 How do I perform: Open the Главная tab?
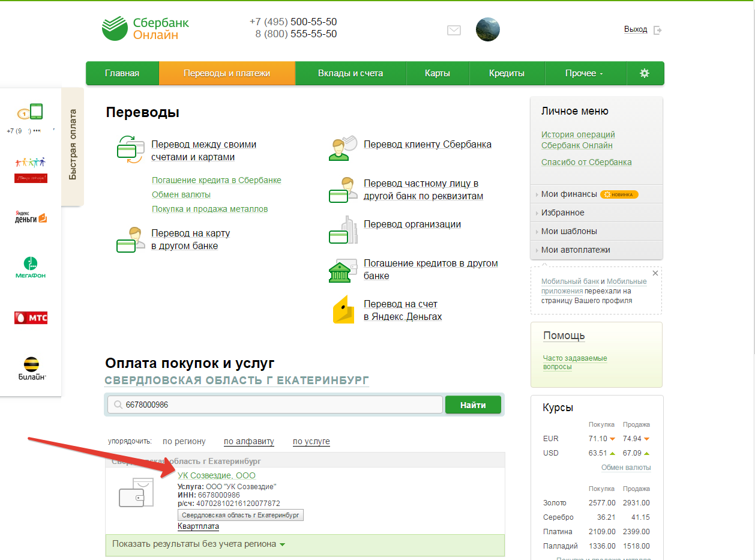click(122, 73)
